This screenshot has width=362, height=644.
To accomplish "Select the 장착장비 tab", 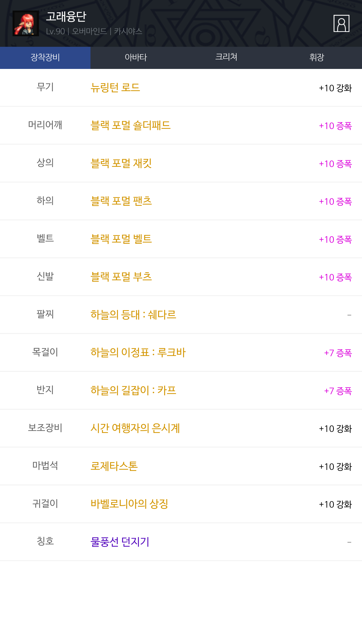I will click(x=45, y=58).
